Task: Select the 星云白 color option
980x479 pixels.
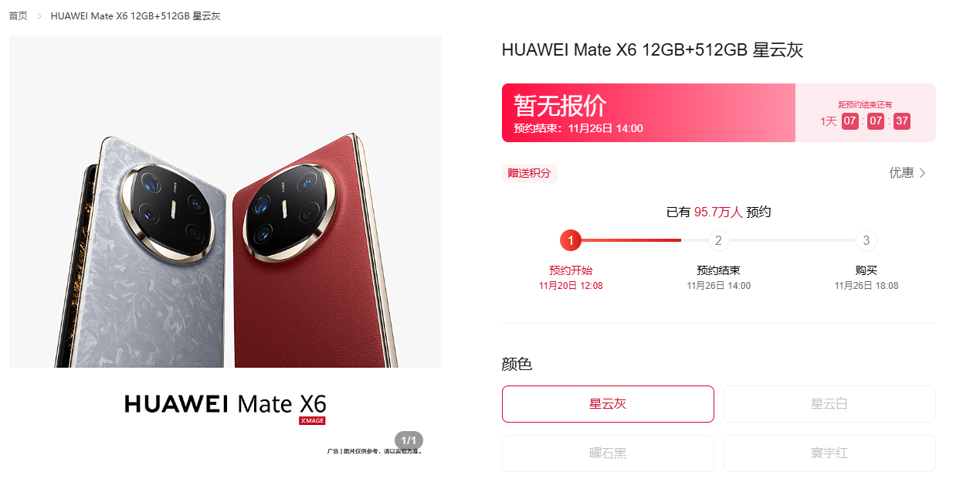Action: tap(829, 404)
